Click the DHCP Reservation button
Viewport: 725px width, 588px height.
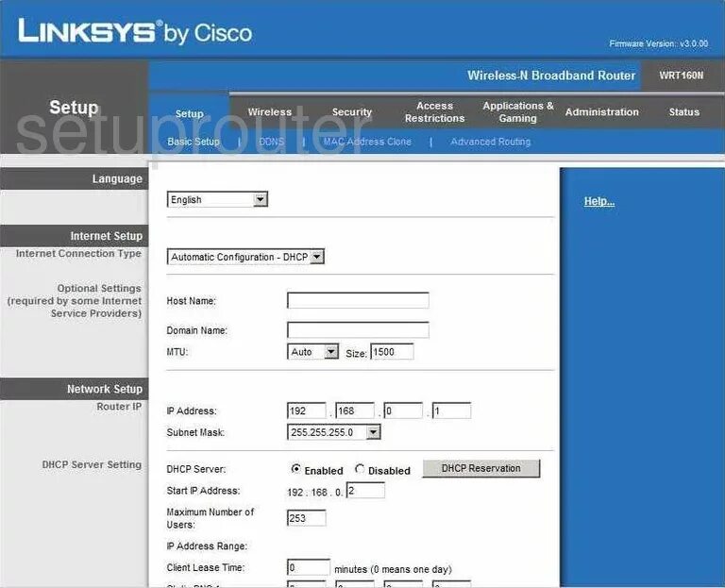click(x=481, y=468)
